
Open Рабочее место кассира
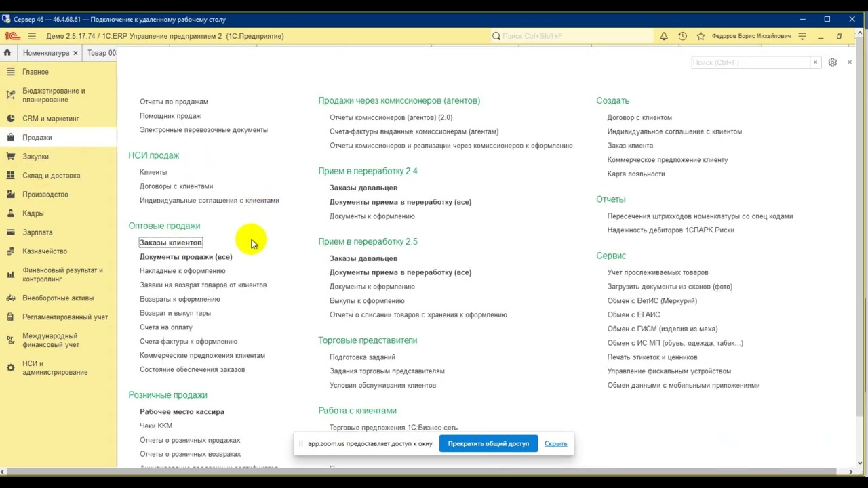click(x=182, y=412)
